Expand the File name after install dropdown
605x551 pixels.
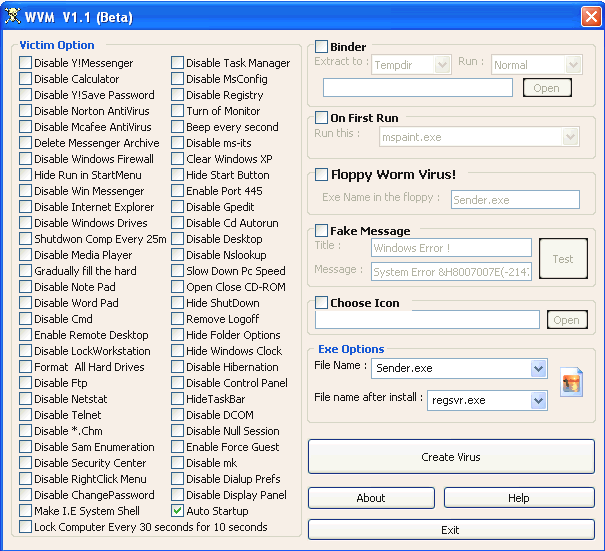point(539,401)
